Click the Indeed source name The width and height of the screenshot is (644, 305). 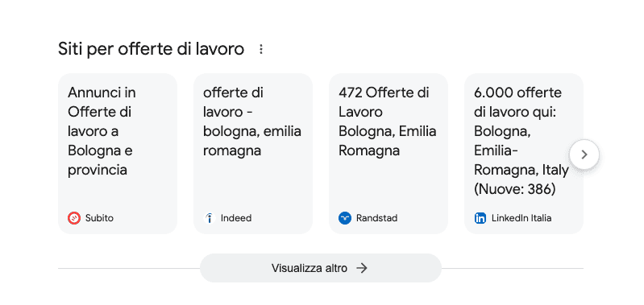pos(236,218)
